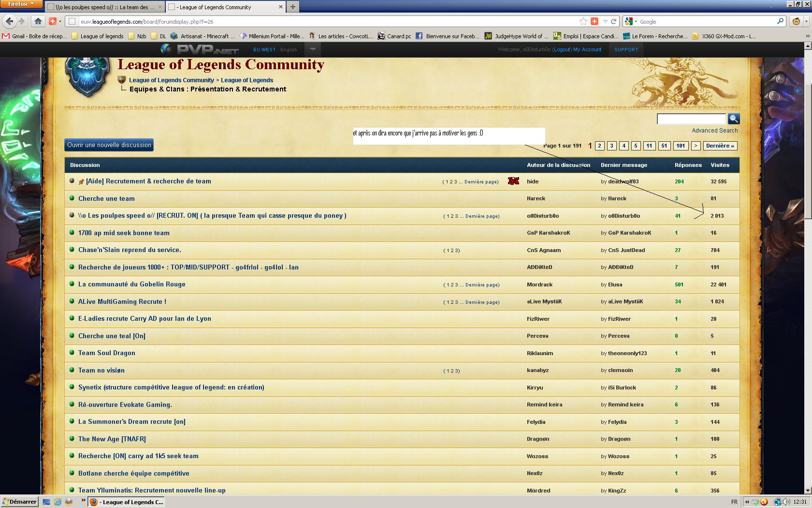Click the browser Back arrow button

(9, 21)
